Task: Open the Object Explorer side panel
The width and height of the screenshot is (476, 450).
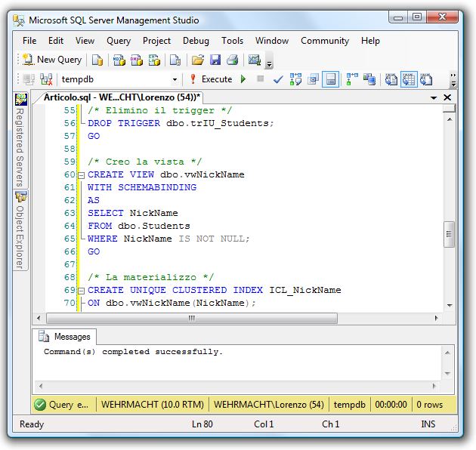Action: (x=20, y=230)
